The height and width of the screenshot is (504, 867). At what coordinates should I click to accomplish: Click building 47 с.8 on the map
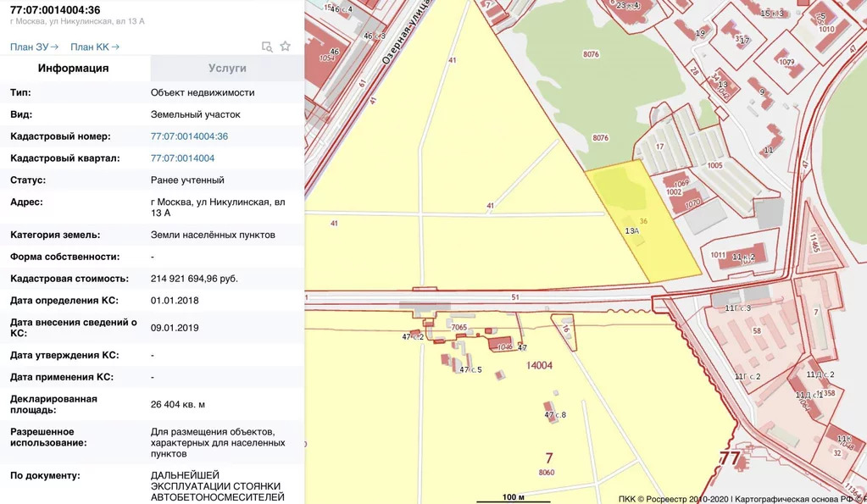coord(555,414)
